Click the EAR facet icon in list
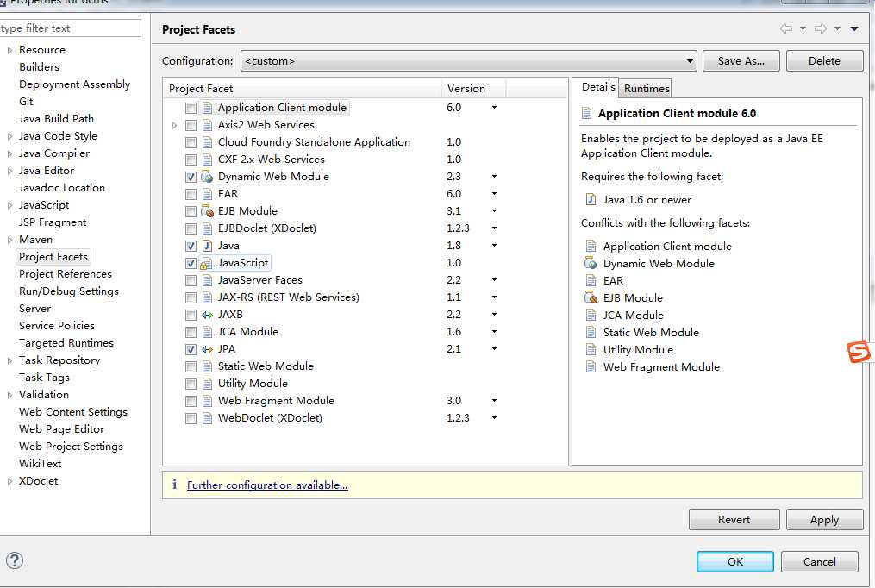 [207, 194]
